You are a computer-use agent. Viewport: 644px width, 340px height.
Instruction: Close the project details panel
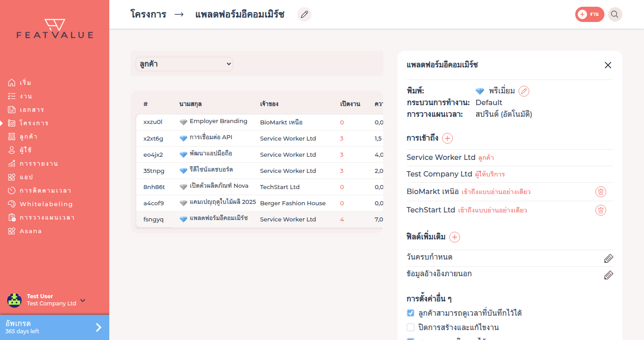(x=608, y=65)
